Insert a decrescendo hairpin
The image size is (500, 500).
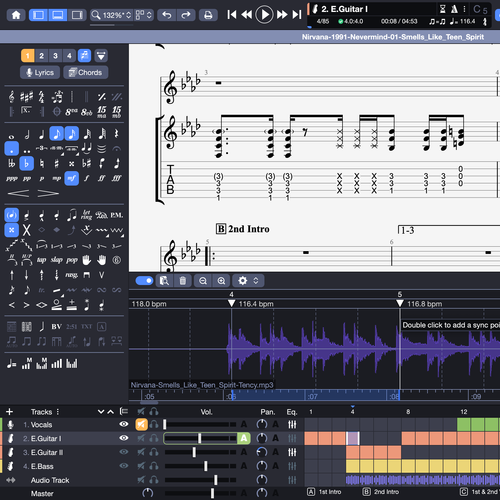(x=48, y=193)
